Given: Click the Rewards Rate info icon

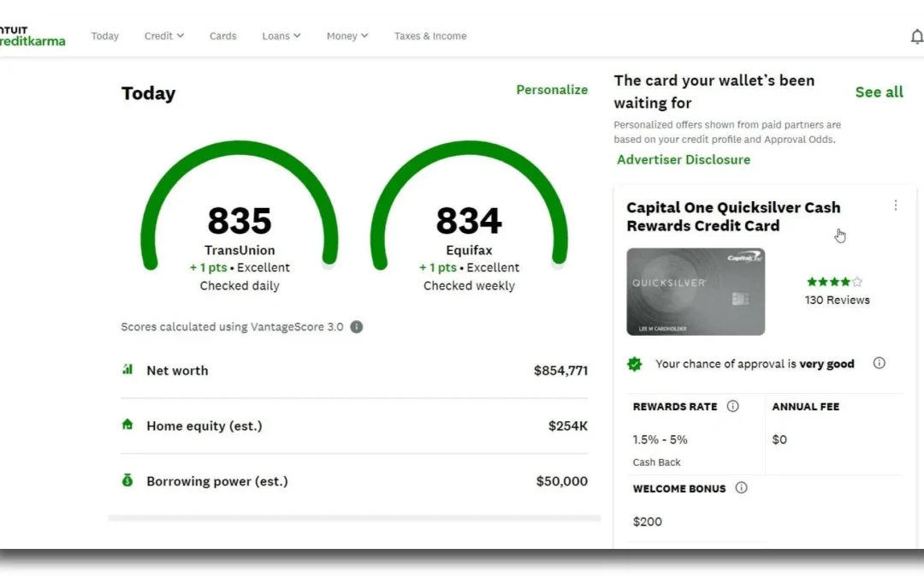Looking at the screenshot, I should (732, 406).
